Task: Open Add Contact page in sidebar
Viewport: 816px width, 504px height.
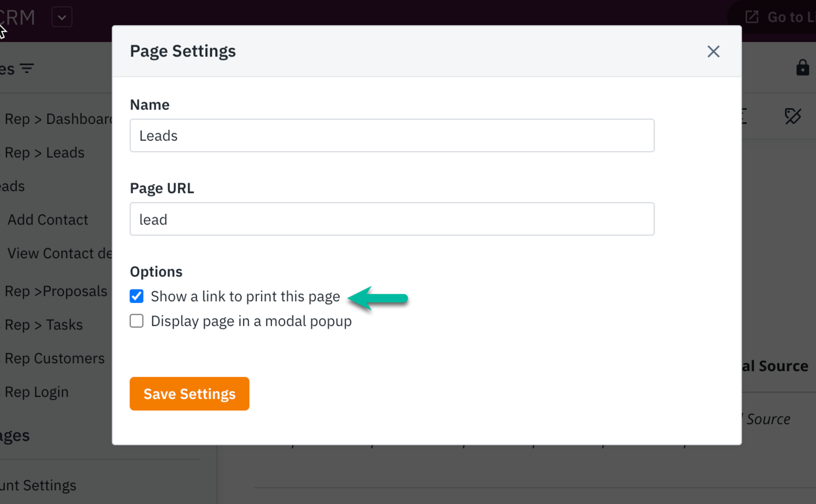Action: pos(48,220)
